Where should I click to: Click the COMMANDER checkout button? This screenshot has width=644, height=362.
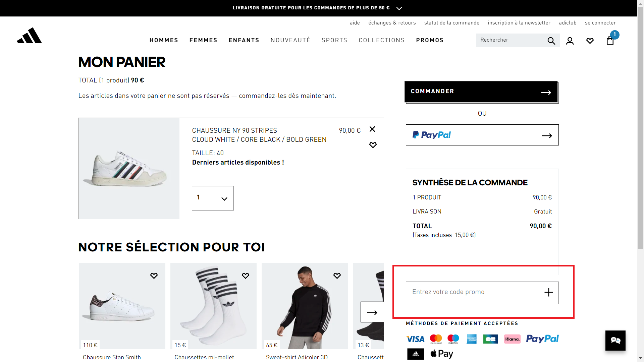[481, 92]
